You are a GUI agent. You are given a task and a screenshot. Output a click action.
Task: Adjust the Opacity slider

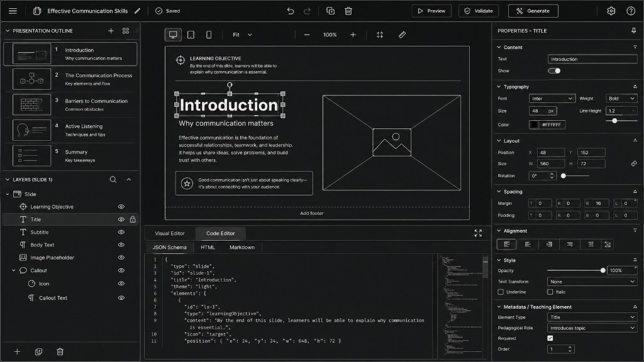pos(576,270)
